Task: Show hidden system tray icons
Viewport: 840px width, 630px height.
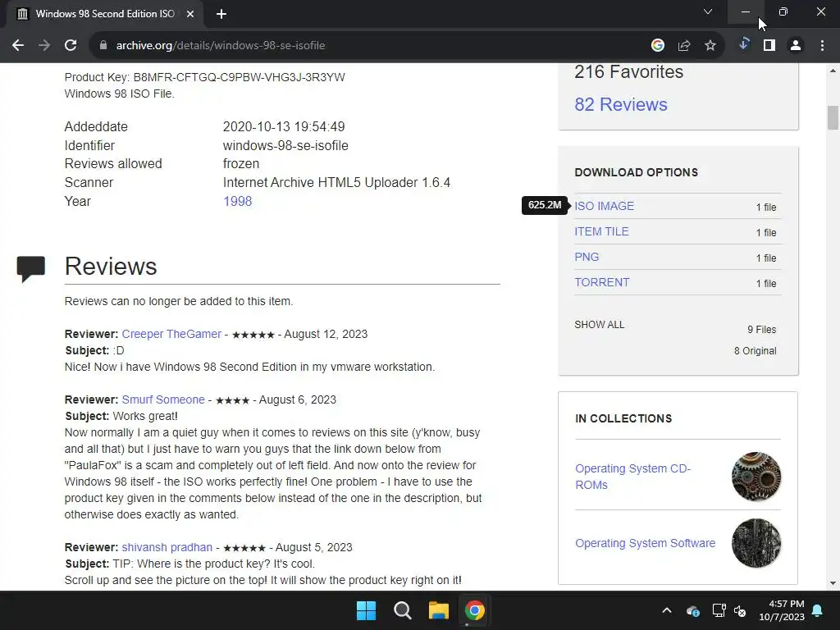Action: pyautogui.click(x=667, y=610)
